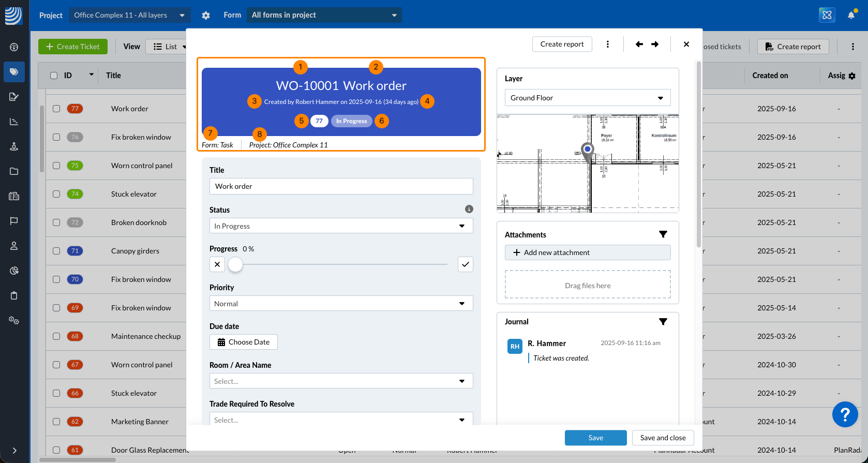Screen dimensions: 868x463
Task: Open project settings gear icon
Action: pyautogui.click(x=206, y=16)
